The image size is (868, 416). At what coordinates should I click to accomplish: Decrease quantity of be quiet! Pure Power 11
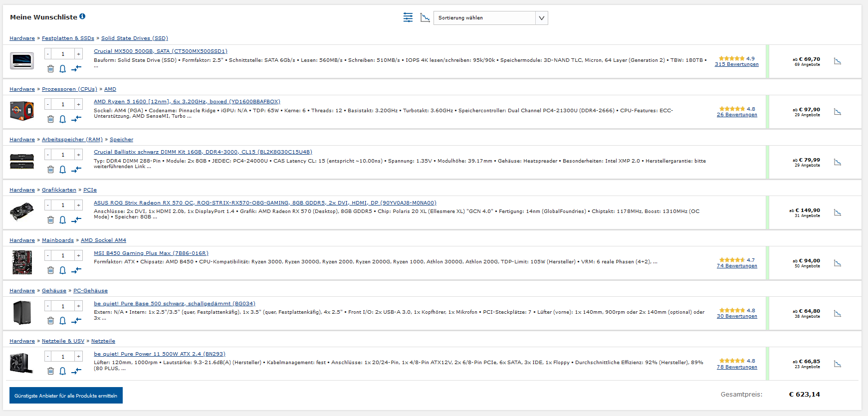[48, 357]
